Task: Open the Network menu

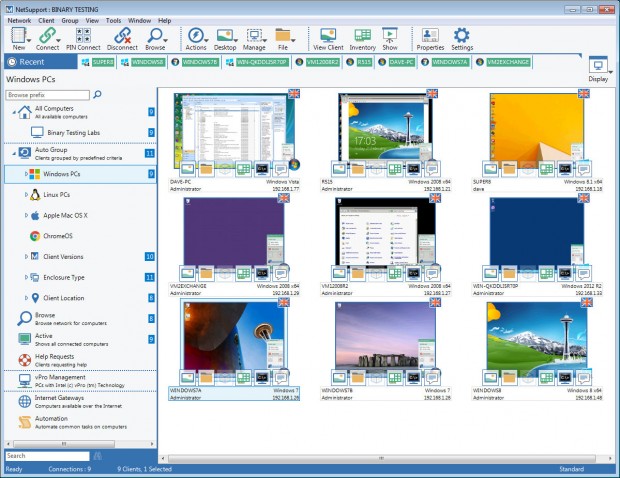Action: 19,21
